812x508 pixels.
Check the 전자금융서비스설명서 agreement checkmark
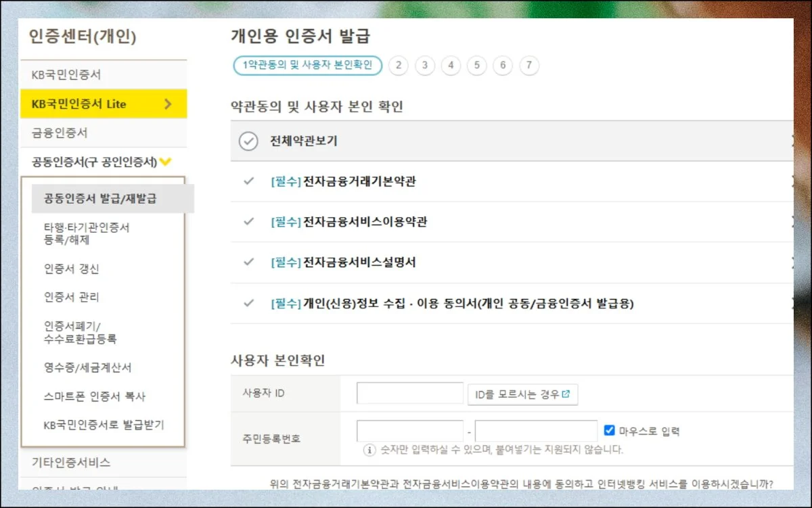click(248, 262)
